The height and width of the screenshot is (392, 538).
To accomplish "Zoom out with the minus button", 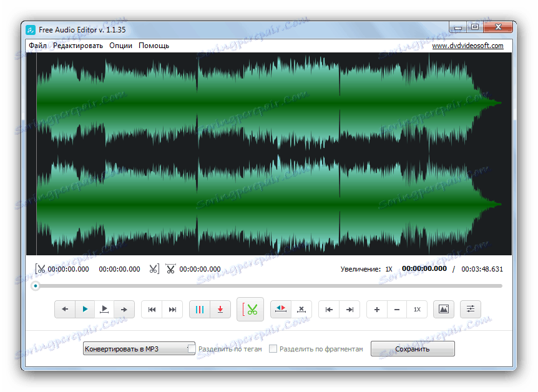I will (397, 309).
